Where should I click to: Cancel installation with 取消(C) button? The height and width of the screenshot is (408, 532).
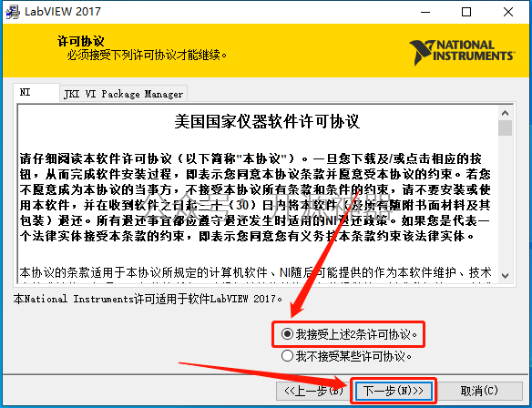[479, 391]
